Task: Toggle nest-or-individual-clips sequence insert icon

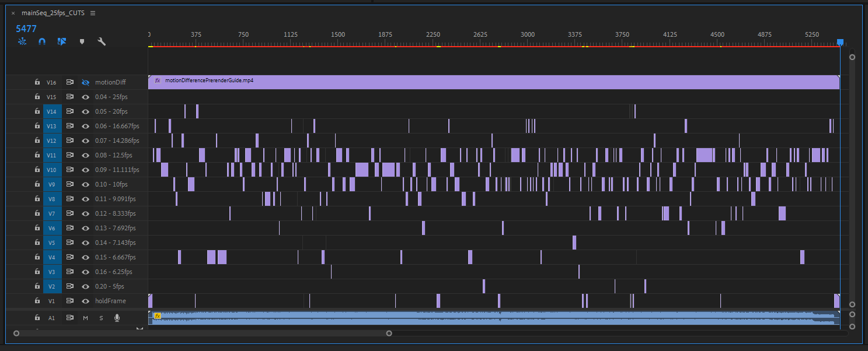Action: pos(22,41)
